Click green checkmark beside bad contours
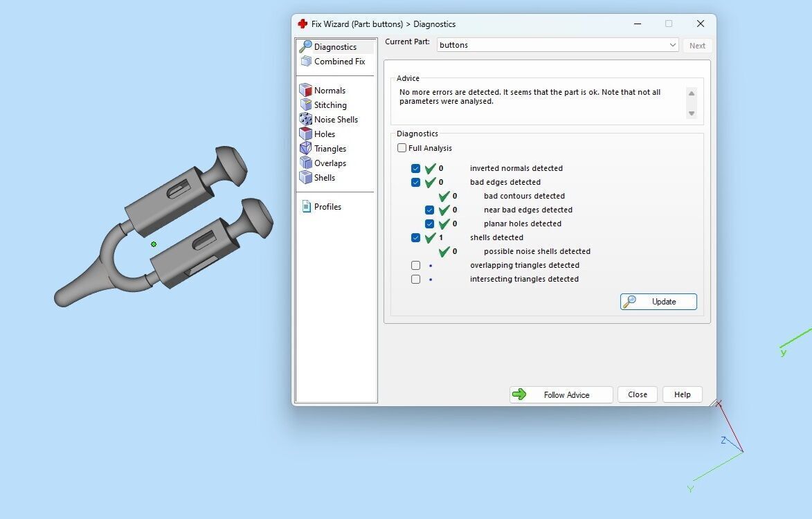 (x=444, y=196)
